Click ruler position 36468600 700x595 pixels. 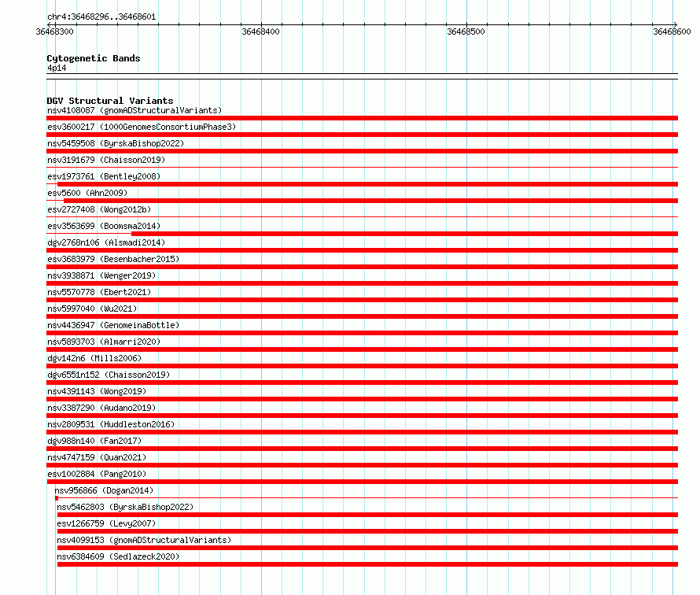(x=672, y=31)
